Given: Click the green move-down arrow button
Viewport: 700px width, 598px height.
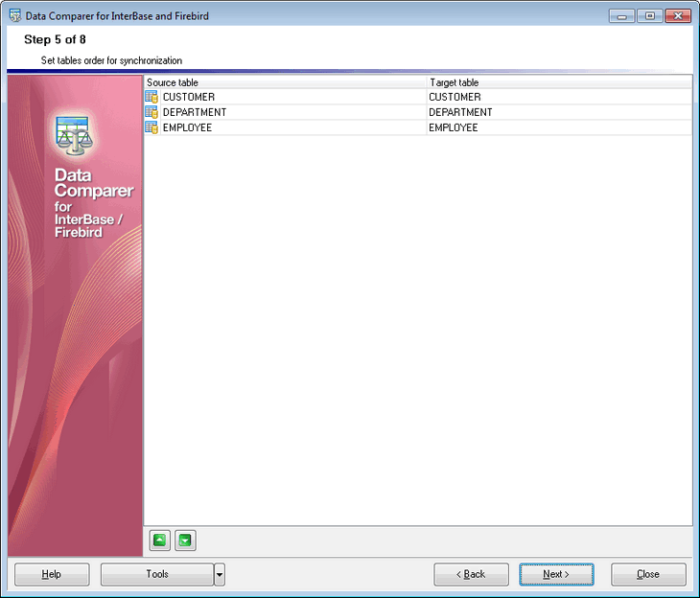Looking at the screenshot, I should pos(185,540).
